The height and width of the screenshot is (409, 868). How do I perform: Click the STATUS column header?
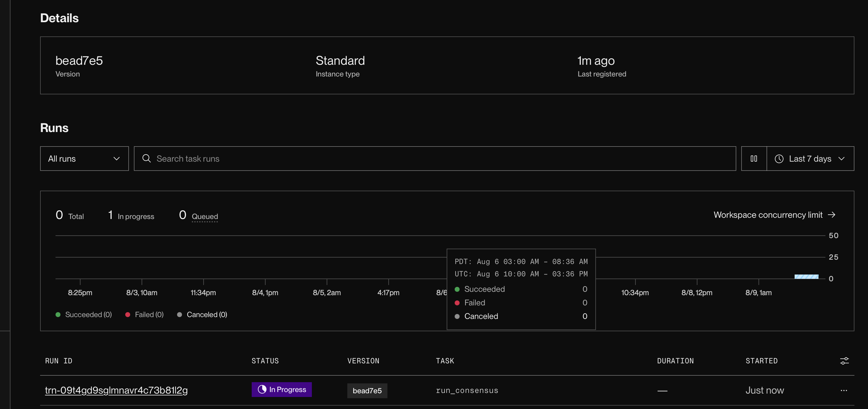pyautogui.click(x=265, y=361)
